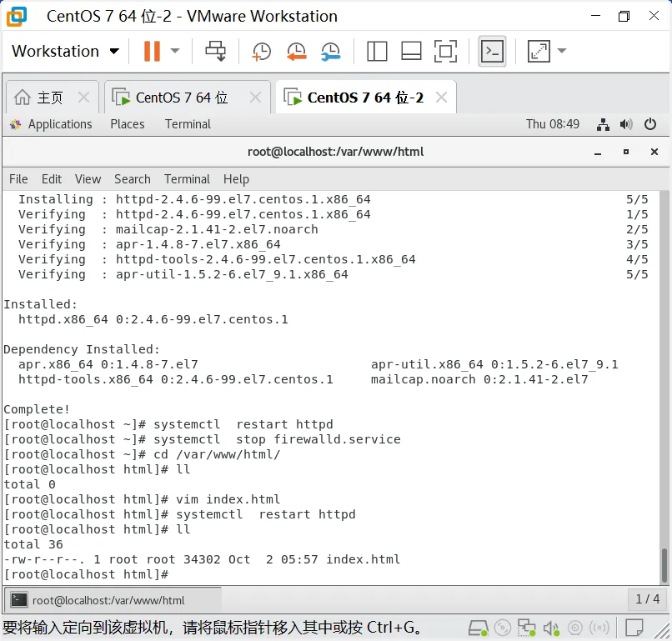
Task: Expand the stretch guest dropdown arrow
Action: tap(562, 51)
